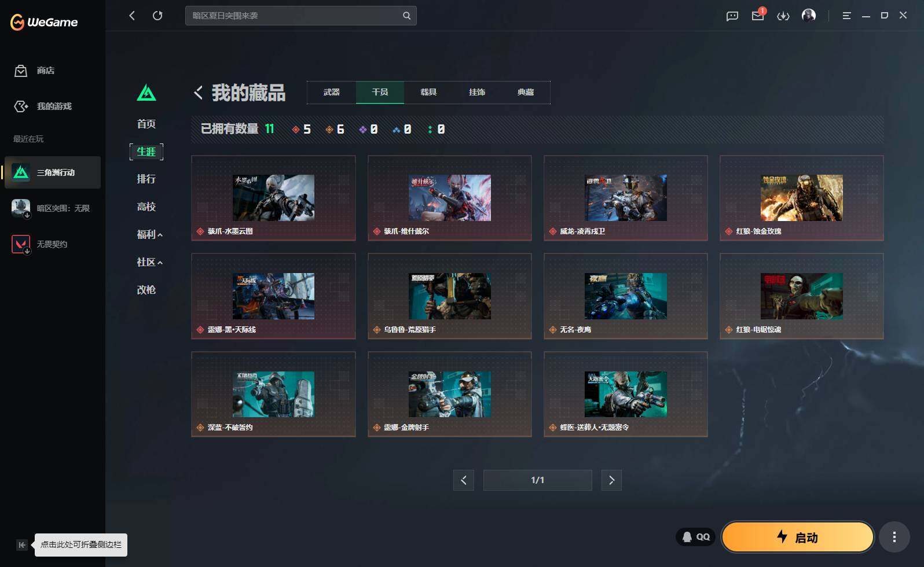Screen dimensions: 924x567
Task: Collapse the sidebar with the fold icon
Action: pyautogui.click(x=21, y=544)
